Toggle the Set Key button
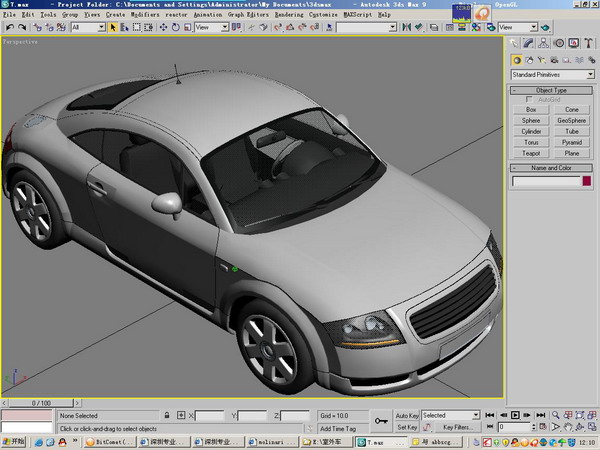Image resolution: width=600 pixels, height=450 pixels. tap(407, 427)
